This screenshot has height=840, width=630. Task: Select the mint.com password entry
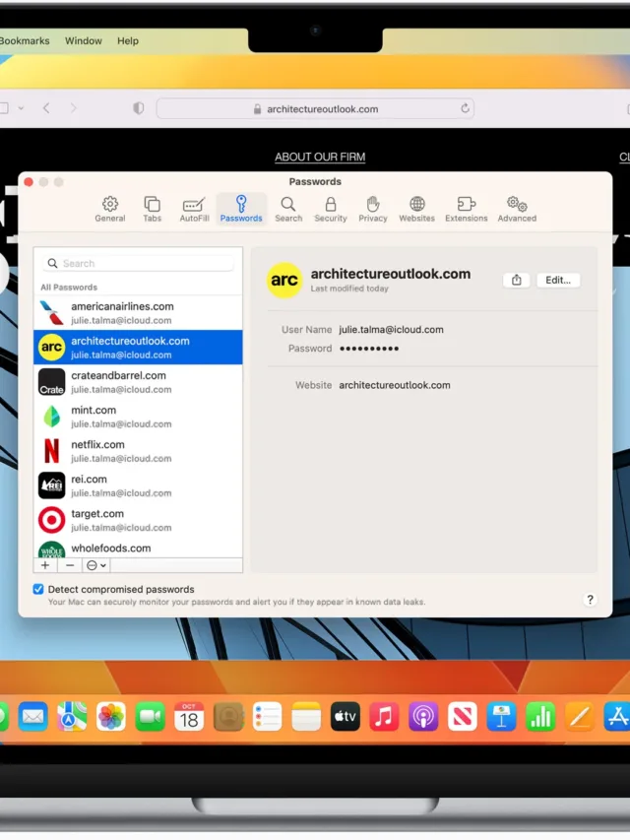138,417
